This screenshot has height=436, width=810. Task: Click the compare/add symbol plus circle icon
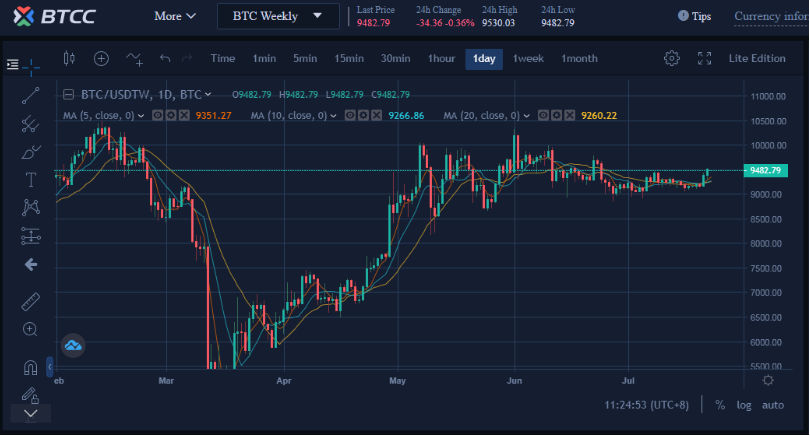point(101,58)
